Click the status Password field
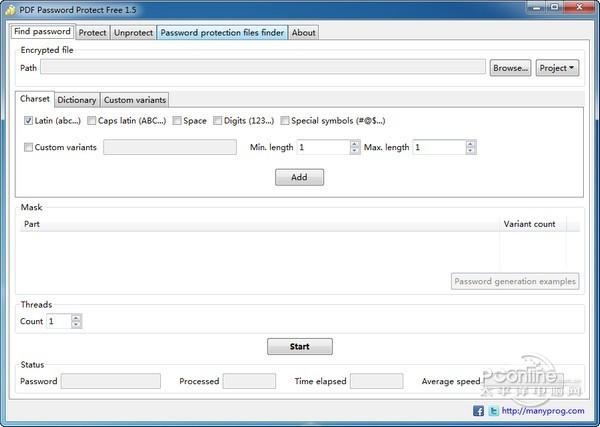Screen dimensions: 600x427 click(111, 381)
